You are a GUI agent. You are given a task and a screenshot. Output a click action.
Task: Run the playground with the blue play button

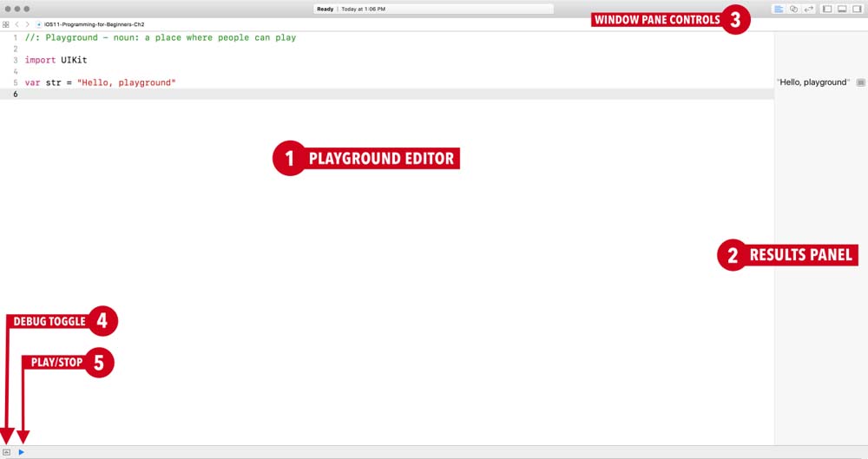pos(21,452)
